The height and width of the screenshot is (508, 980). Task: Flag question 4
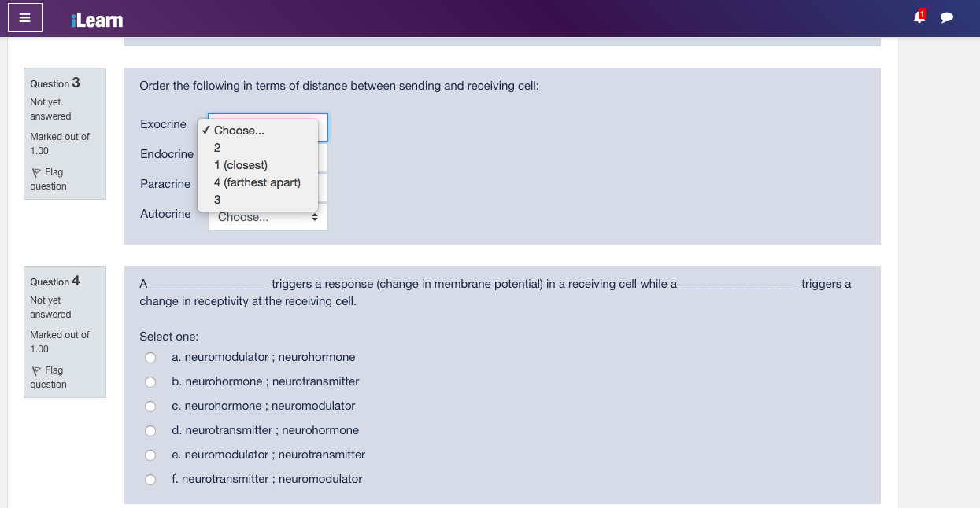tap(48, 377)
